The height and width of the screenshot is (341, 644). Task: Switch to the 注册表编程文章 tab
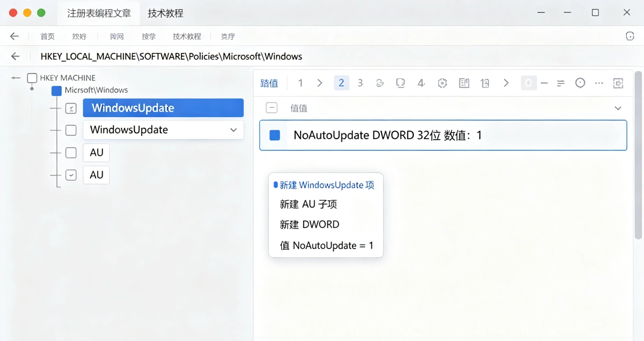coord(99,13)
